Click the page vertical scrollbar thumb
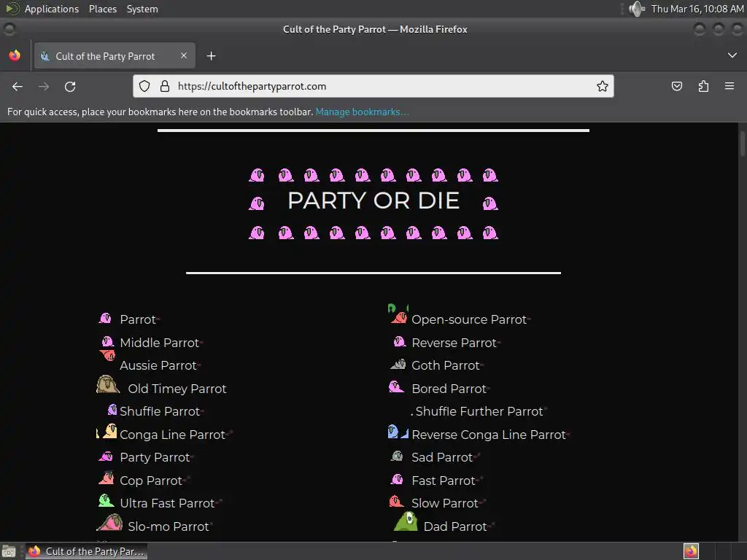Viewport: 747px width, 560px height. pyautogui.click(x=742, y=144)
